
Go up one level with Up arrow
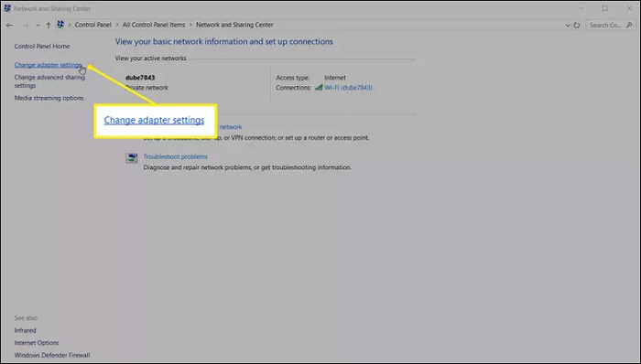click(49, 25)
